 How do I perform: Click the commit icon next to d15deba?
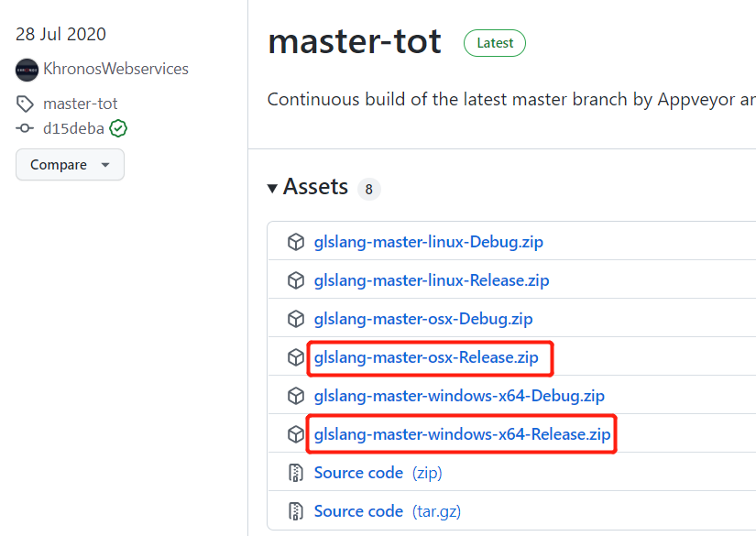tap(25, 128)
